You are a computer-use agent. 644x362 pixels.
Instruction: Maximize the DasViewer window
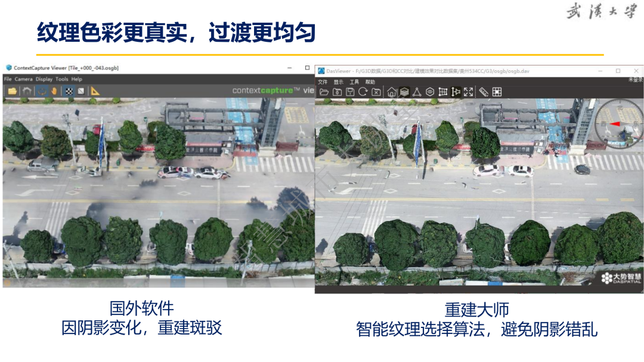[618, 71]
